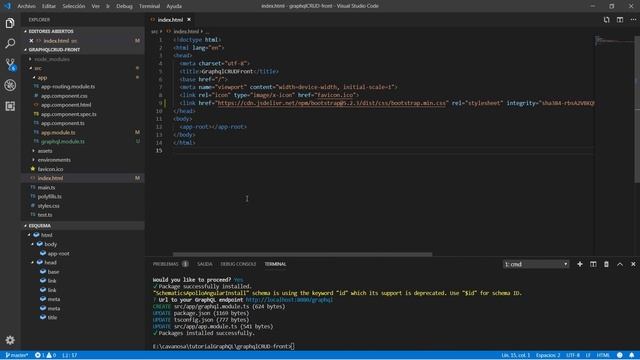640x360 pixels.
Task: Open the Debug menu
Action: pyautogui.click(x=124, y=6)
